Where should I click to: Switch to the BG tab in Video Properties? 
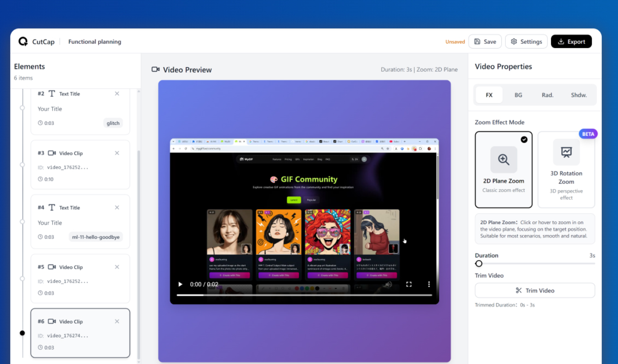pyautogui.click(x=518, y=95)
